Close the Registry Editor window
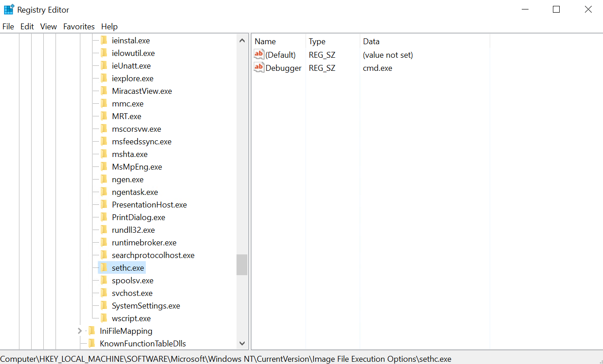Screen dimensions: 603x364 [588, 9]
